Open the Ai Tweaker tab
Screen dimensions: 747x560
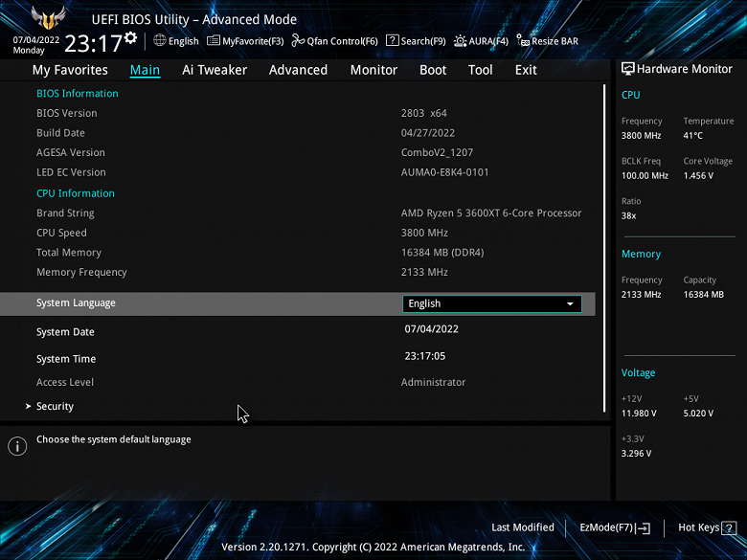pos(215,70)
